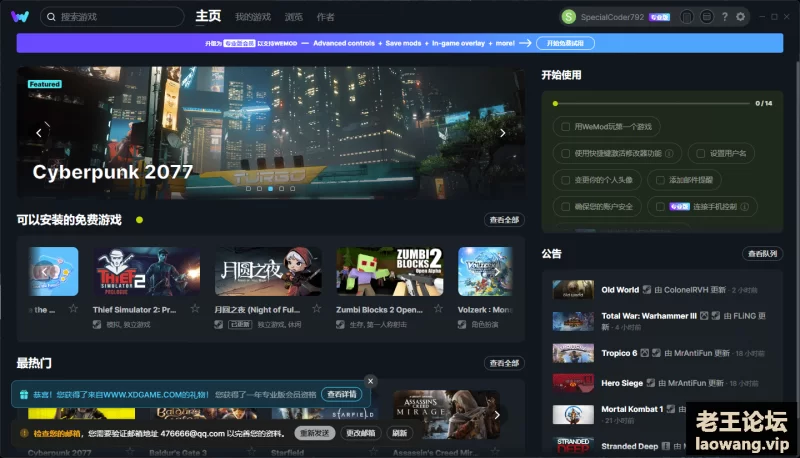Screen dimensions: 800x458
Task: Check 连接手机控制 task
Action: pos(660,207)
